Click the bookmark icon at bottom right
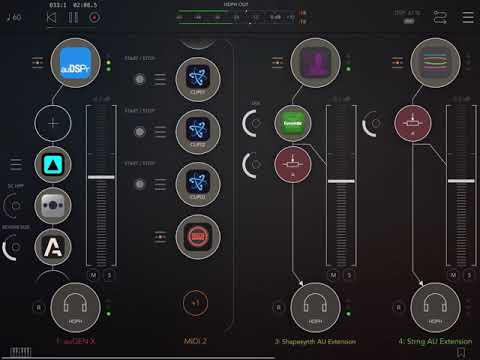The height and width of the screenshot is (360, 480). (461, 352)
